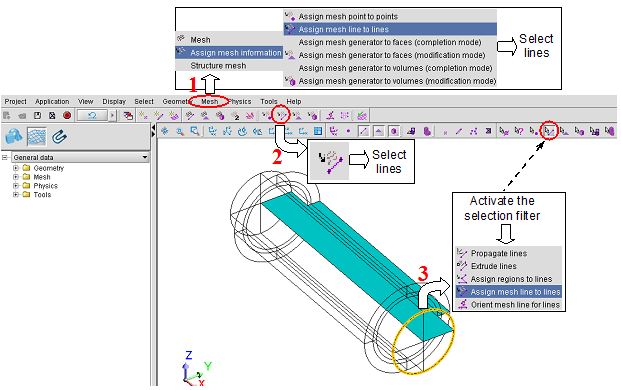Open the Mesh menu
Viewport: 621px width, 390px height.
tap(210, 101)
